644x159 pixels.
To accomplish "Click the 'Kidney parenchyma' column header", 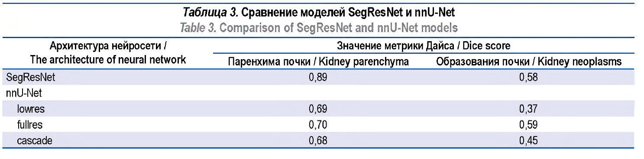I will pos(318,62).
